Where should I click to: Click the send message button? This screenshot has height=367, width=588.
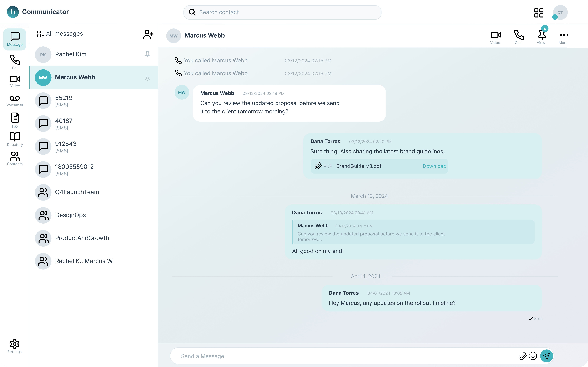[546, 356]
